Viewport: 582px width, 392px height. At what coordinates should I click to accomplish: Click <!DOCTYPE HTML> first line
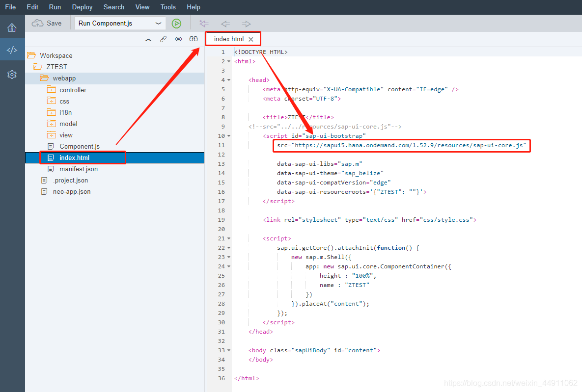[x=261, y=52]
